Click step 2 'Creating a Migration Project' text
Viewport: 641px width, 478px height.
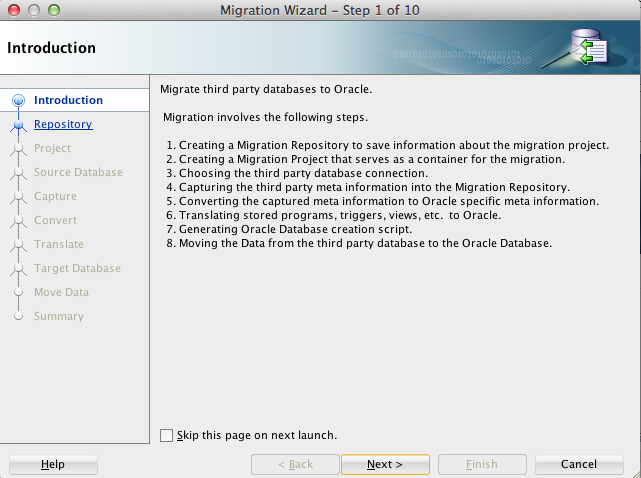pyautogui.click(x=365, y=159)
